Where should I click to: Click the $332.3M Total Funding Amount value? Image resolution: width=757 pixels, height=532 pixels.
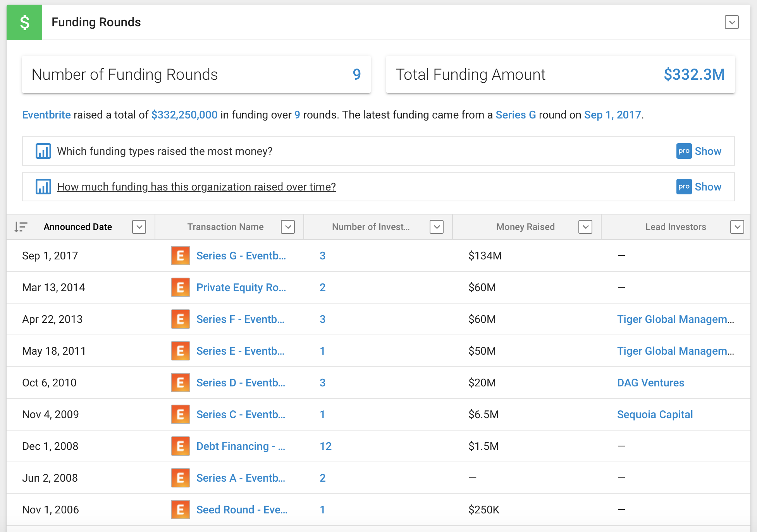click(x=694, y=74)
